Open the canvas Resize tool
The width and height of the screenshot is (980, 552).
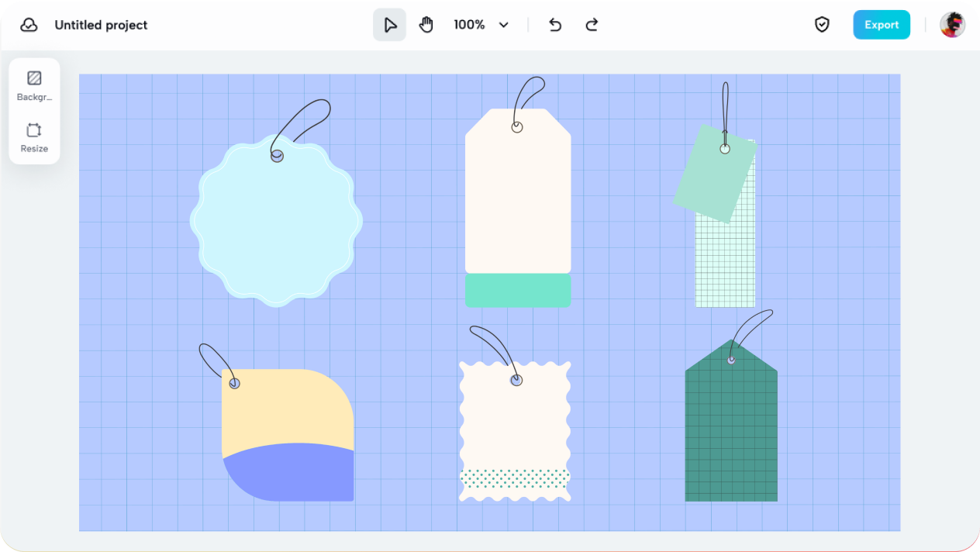(34, 137)
